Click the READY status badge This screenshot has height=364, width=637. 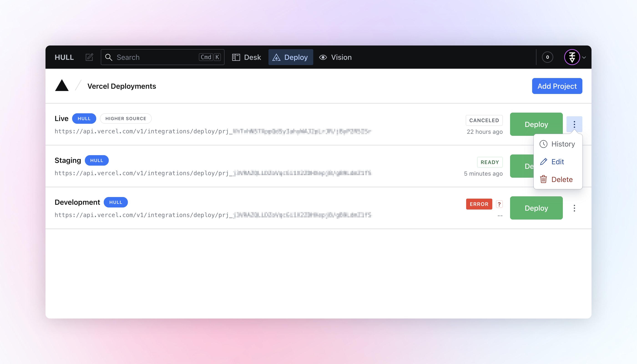click(490, 162)
